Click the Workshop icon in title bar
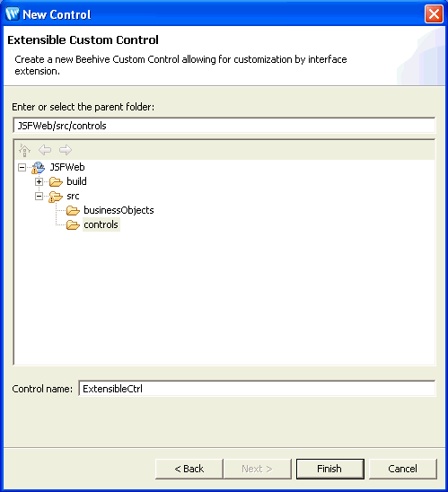 tap(13, 13)
